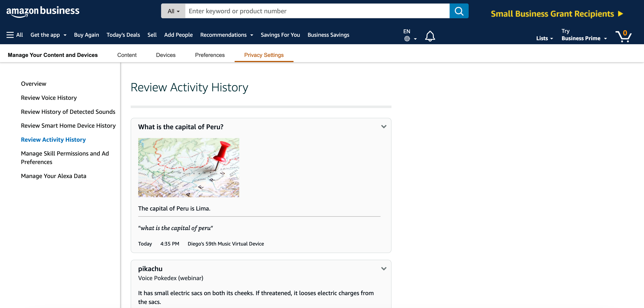Click the Manage Your Alexa Data link

[x=53, y=176]
